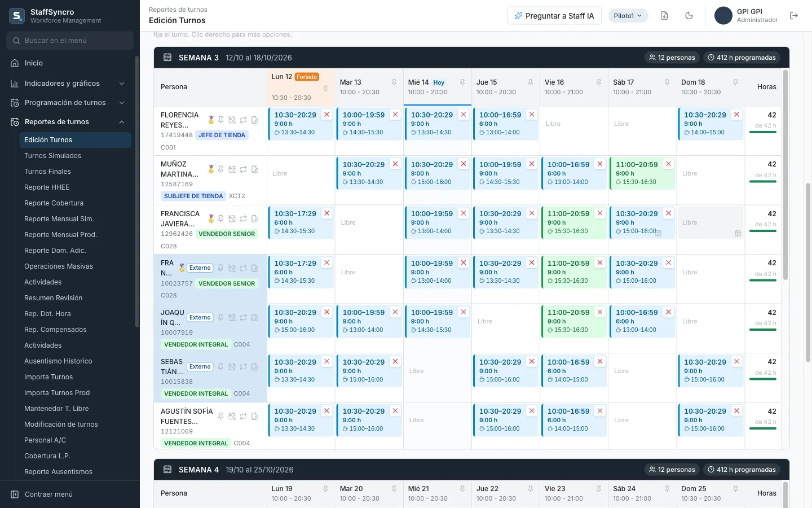Toggle dark mode with the moon icon

(689, 16)
